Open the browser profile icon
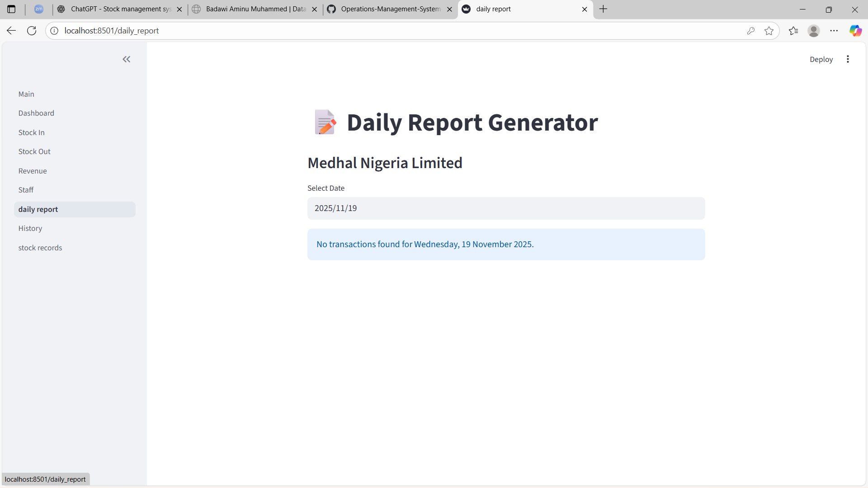The width and height of the screenshot is (868, 488). click(813, 30)
